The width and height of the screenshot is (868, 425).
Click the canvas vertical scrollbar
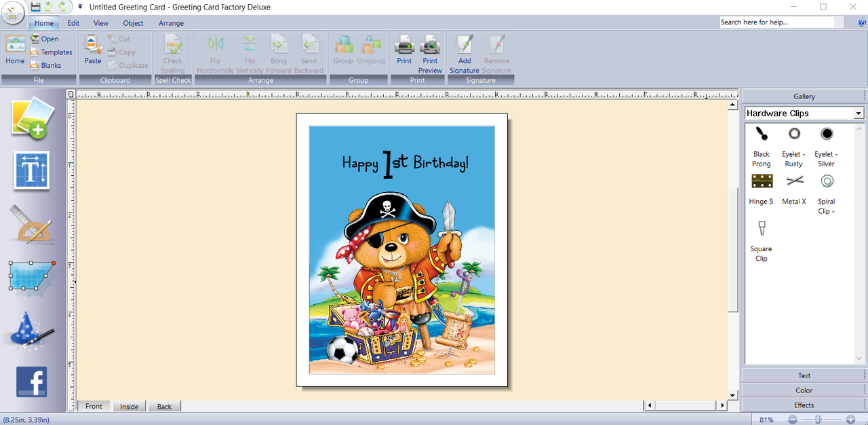pyautogui.click(x=732, y=250)
